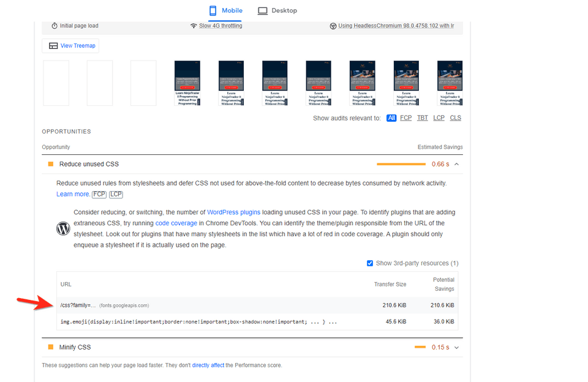Screen dimensions: 588x382
Task: Select the first blank filmstrip thumbnail
Action: [x=56, y=83]
